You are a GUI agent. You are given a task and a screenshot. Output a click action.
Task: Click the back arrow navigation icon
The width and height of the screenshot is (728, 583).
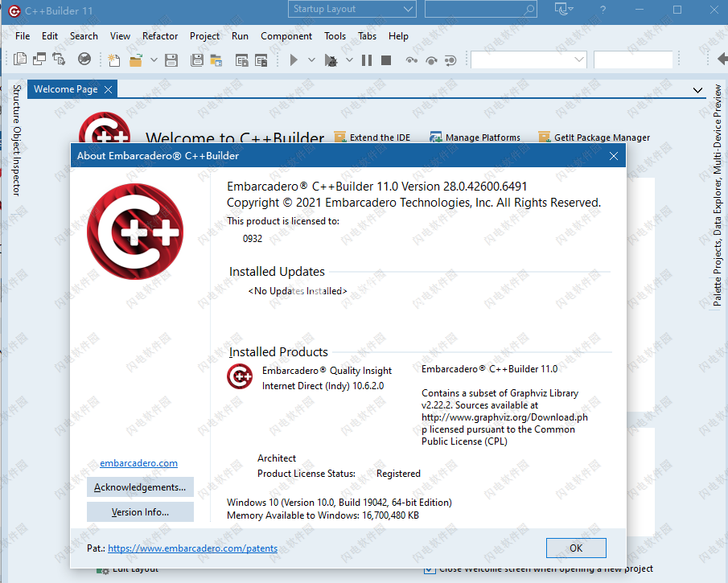pos(722,59)
